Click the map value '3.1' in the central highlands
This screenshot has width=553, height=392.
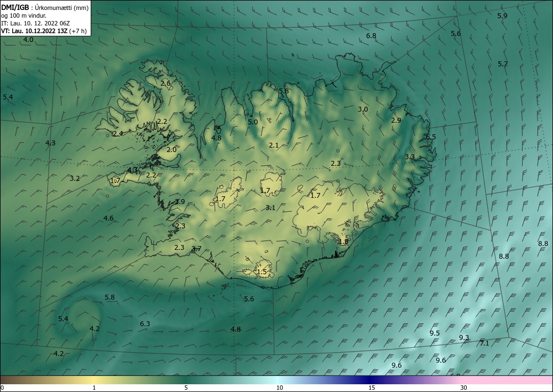click(270, 208)
